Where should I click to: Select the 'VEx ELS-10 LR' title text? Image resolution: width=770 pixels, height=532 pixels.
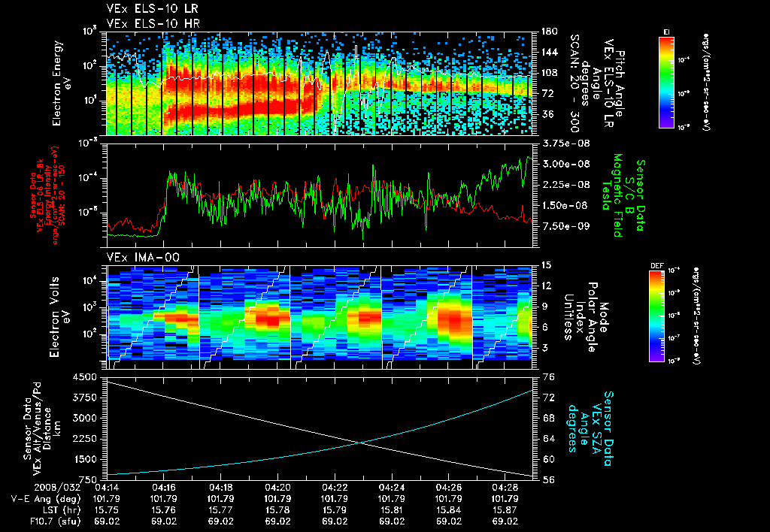click(x=152, y=9)
